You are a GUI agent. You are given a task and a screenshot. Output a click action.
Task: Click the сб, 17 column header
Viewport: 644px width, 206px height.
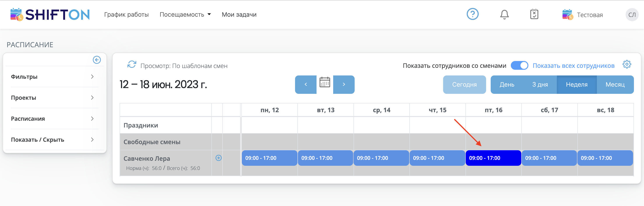pos(550,110)
